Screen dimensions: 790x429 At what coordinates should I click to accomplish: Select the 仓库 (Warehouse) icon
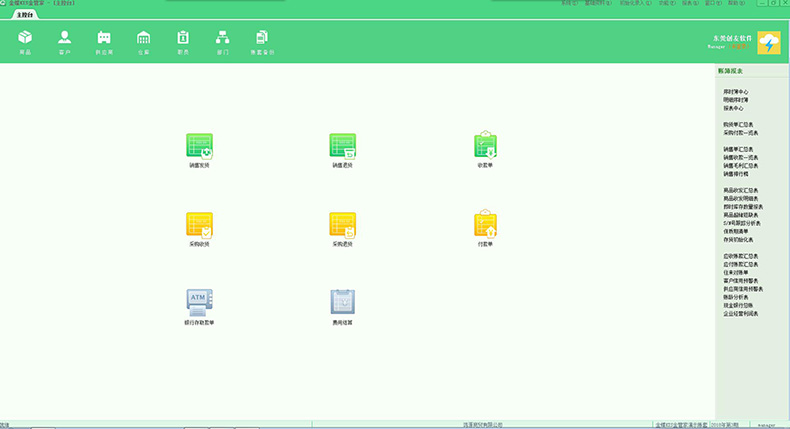coord(143,38)
